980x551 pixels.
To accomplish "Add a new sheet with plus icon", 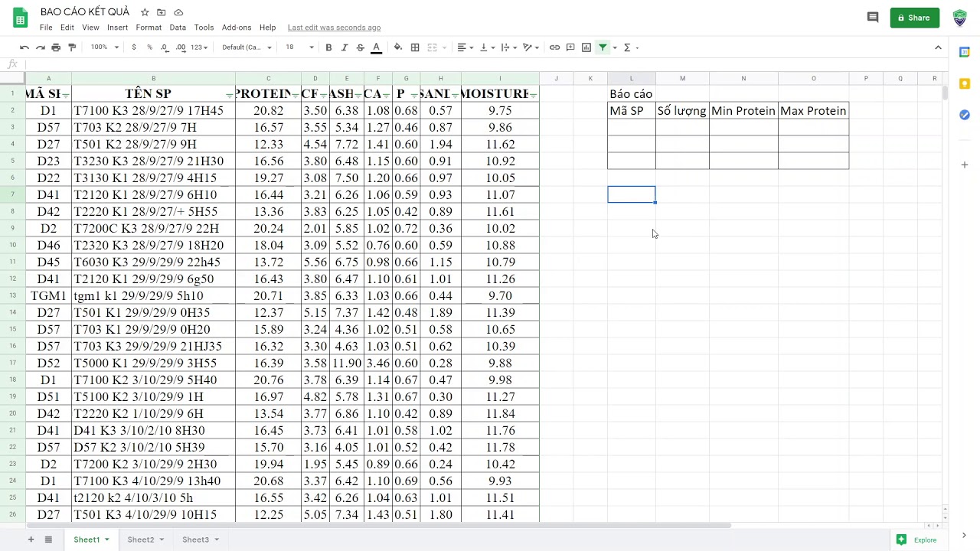I will pyautogui.click(x=31, y=540).
